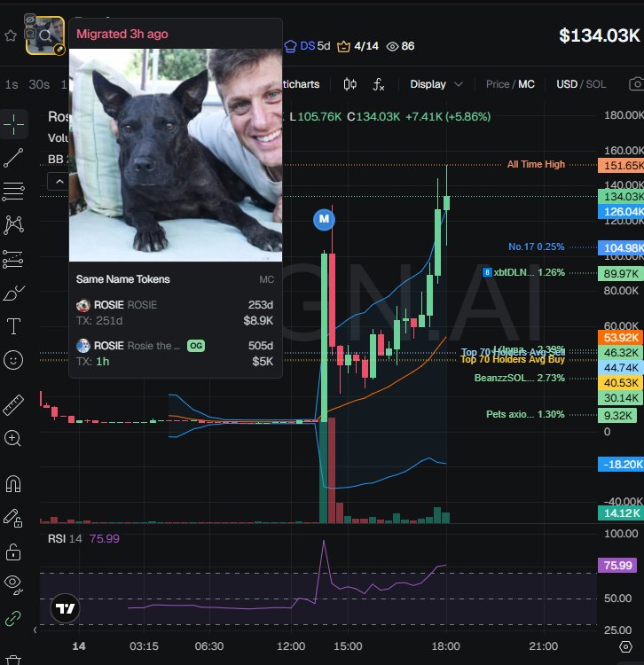The height and width of the screenshot is (665, 644).
Task: Click the green OG badge
Action: [196, 346]
